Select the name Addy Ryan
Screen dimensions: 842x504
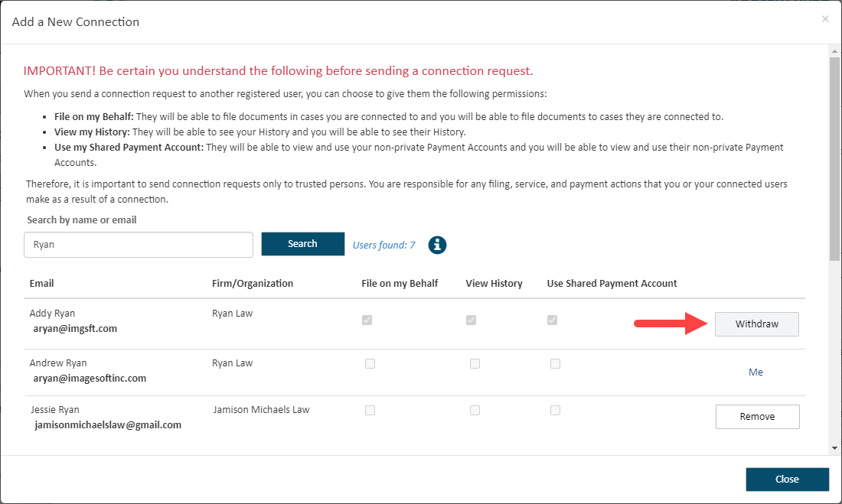[x=52, y=314]
